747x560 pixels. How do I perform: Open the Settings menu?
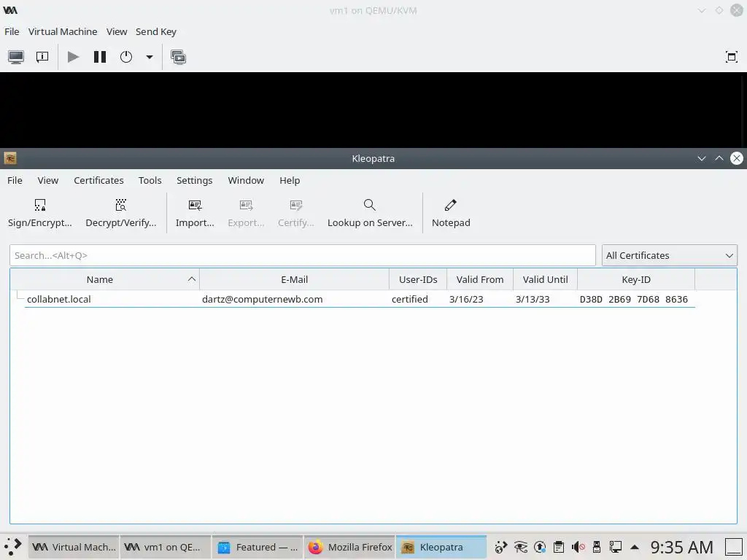pyautogui.click(x=194, y=181)
